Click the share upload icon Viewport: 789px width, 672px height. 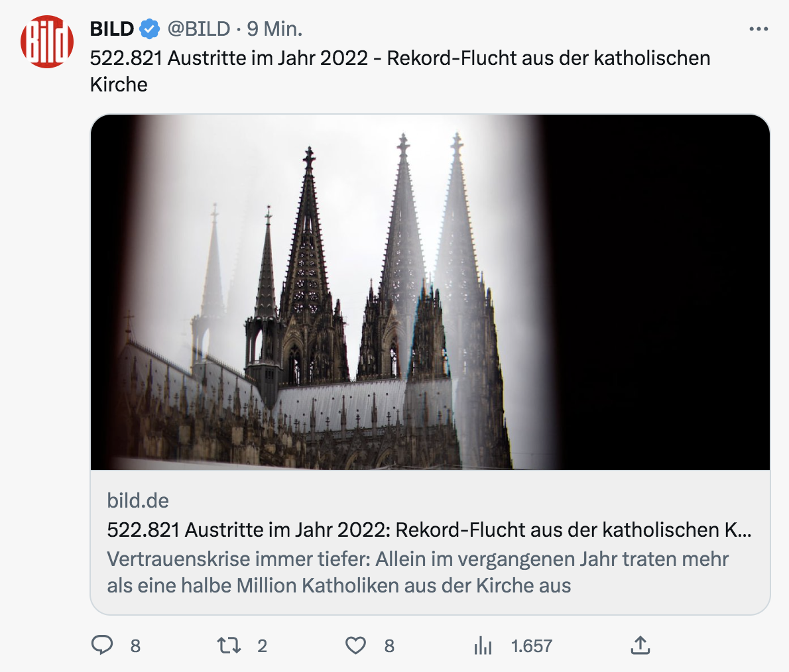pyautogui.click(x=640, y=645)
